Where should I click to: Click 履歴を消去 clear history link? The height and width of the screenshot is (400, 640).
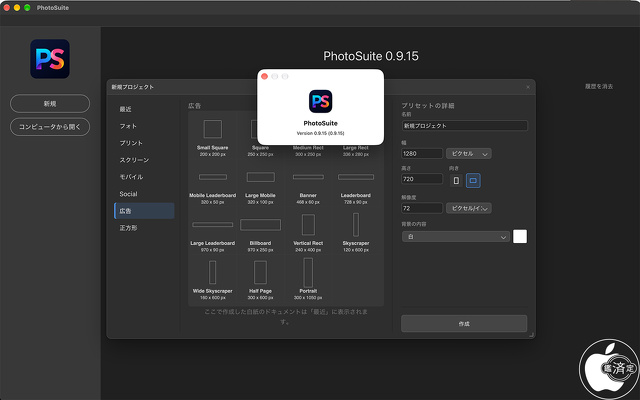pos(599,87)
